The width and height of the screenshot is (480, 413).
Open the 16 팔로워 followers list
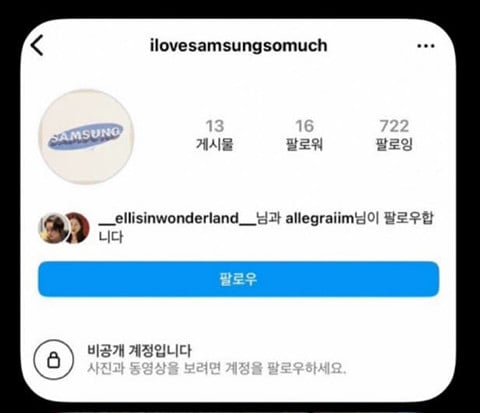click(304, 135)
